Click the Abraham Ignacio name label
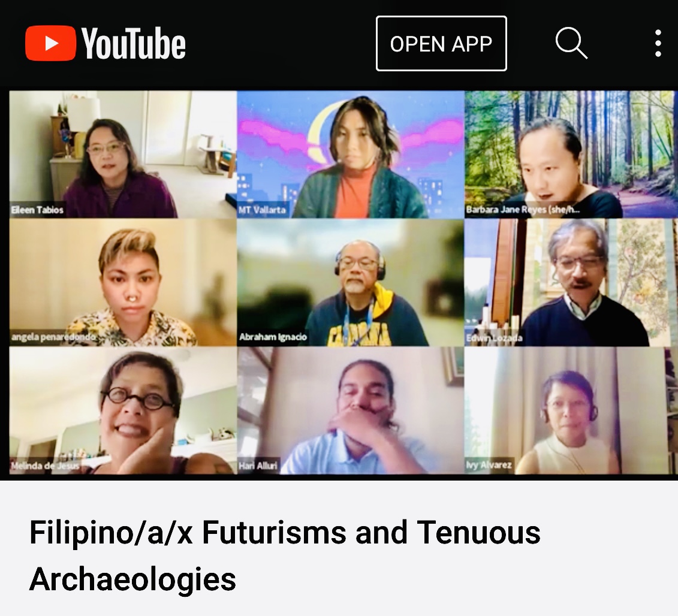 [x=273, y=337]
